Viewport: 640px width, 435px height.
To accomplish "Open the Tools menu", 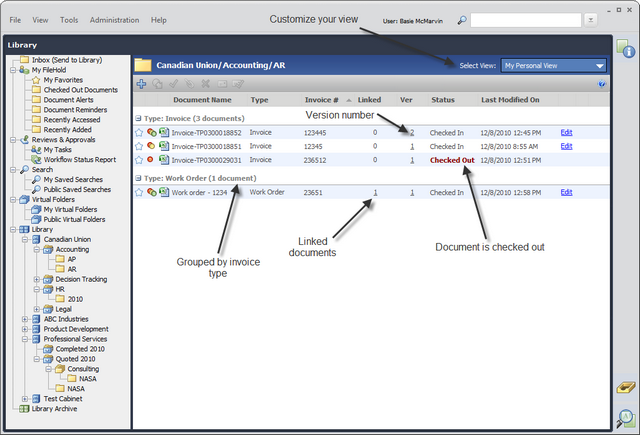I will coord(69,20).
